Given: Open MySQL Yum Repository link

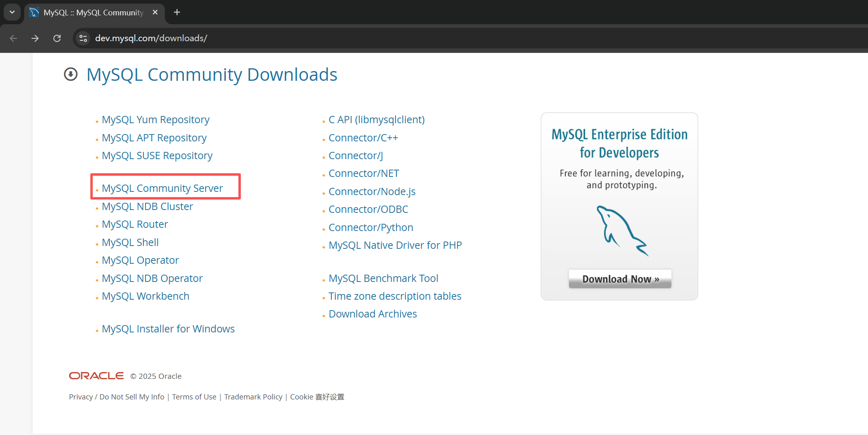Looking at the screenshot, I should point(156,120).
